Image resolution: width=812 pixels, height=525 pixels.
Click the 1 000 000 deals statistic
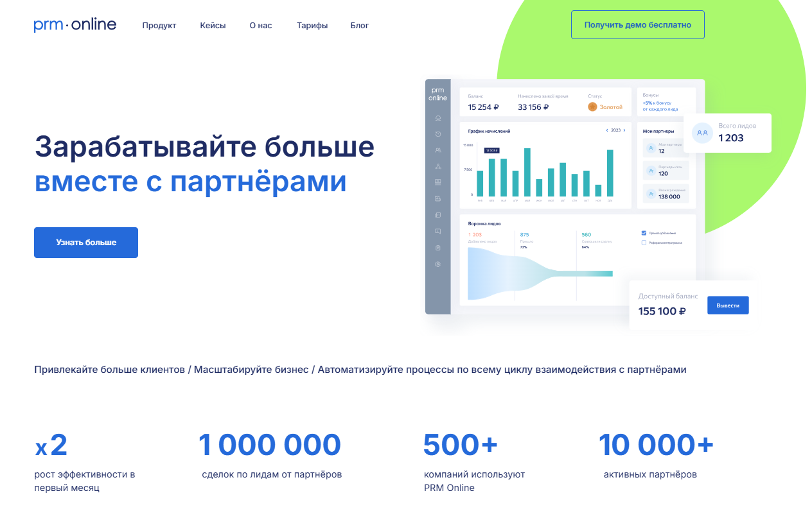270,445
